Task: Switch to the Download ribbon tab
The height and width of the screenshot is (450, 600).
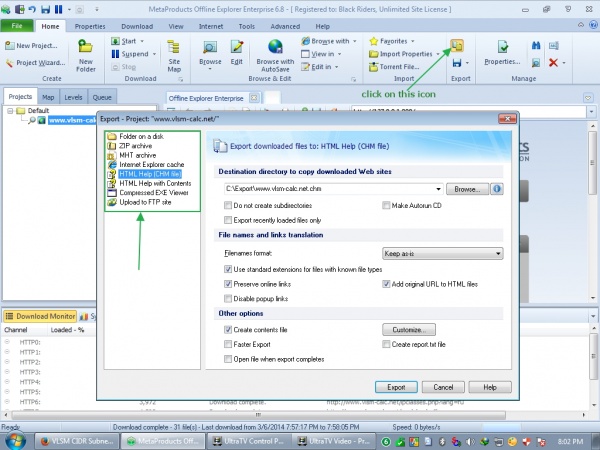Action: click(x=137, y=26)
